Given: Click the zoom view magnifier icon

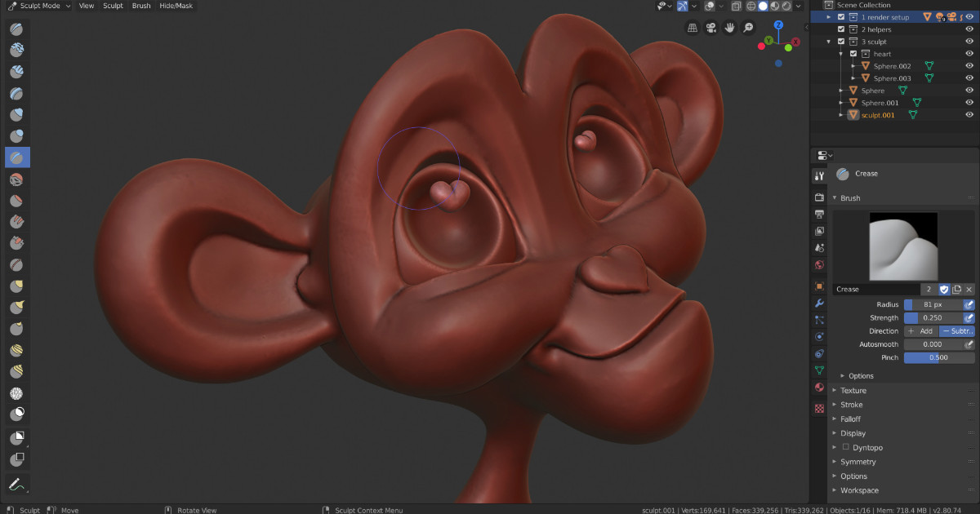Looking at the screenshot, I should 748,28.
